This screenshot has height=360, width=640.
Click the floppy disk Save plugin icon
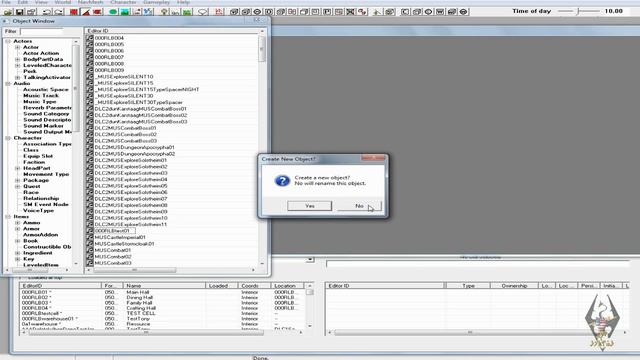[19, 12]
